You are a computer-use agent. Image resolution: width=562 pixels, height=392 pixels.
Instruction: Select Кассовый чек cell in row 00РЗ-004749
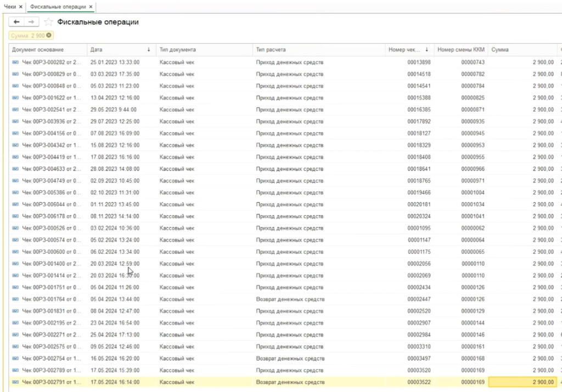(x=177, y=181)
